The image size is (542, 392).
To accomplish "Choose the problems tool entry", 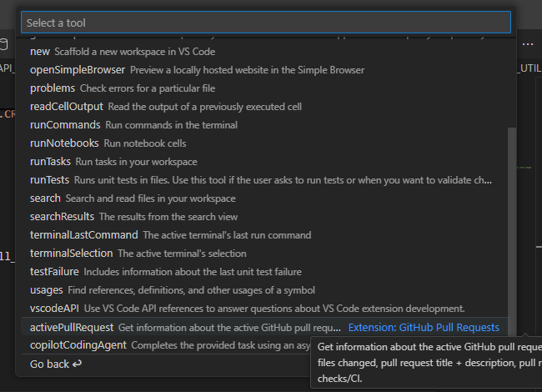I will 53,88.
